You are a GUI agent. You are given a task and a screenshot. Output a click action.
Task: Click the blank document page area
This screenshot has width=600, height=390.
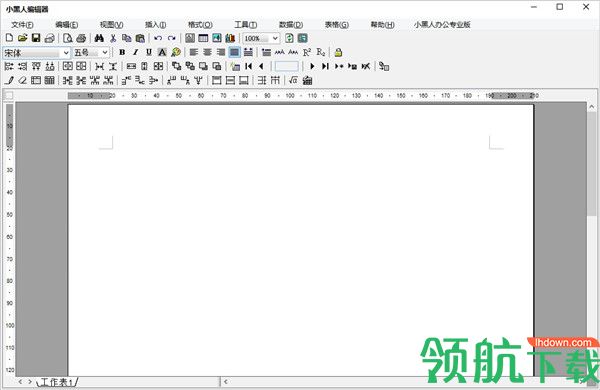301,240
